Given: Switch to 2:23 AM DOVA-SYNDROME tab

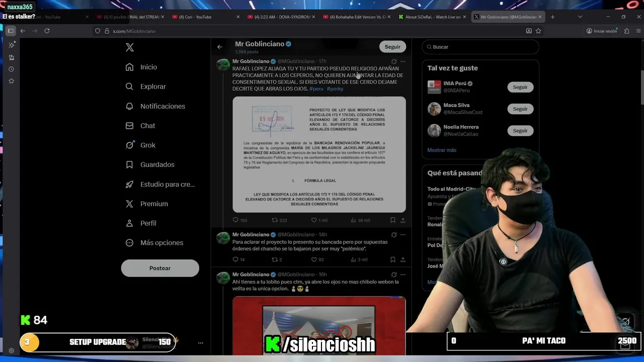Looking at the screenshot, I should [282, 17].
